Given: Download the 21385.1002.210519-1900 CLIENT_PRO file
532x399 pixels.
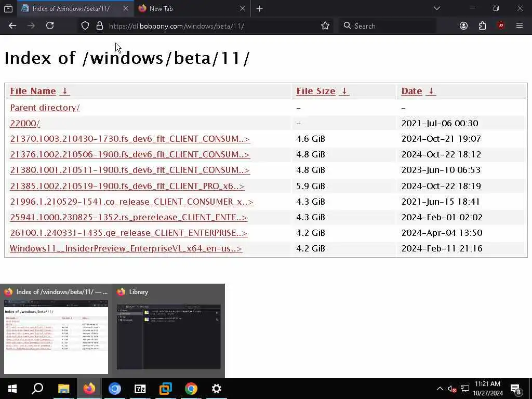Looking at the screenshot, I should [x=127, y=186].
